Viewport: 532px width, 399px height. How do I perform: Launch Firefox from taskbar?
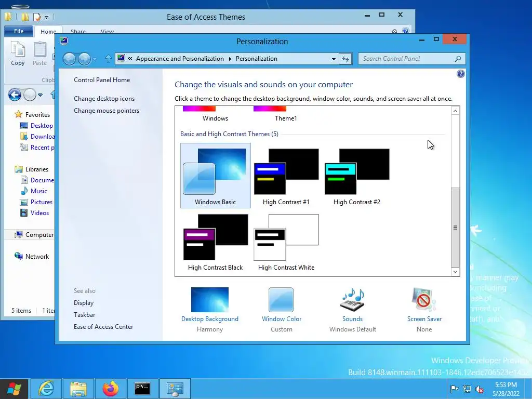click(x=110, y=389)
